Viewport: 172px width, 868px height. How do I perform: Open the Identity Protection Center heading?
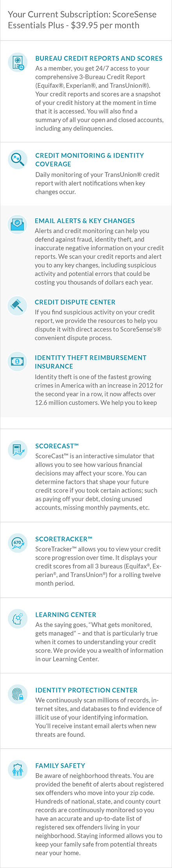click(x=86, y=691)
